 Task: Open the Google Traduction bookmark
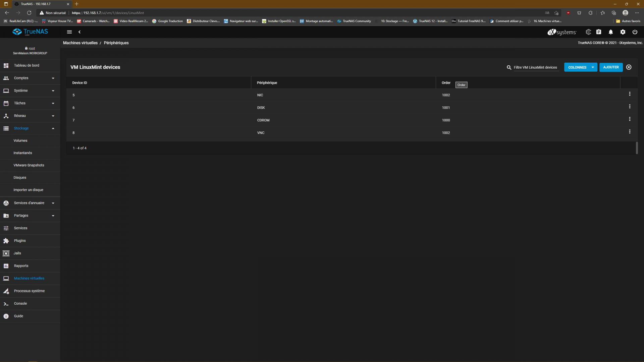pyautogui.click(x=167, y=21)
